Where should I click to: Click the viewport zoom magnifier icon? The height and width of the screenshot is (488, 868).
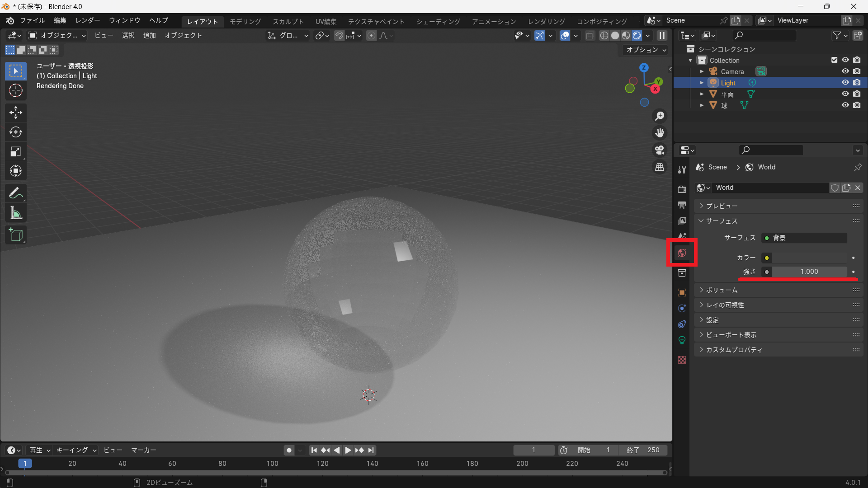(x=660, y=116)
